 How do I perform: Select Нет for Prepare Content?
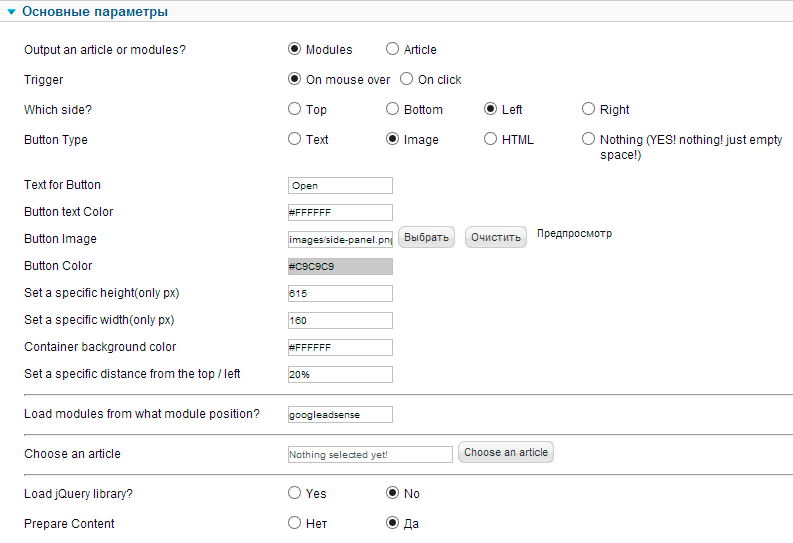[294, 523]
